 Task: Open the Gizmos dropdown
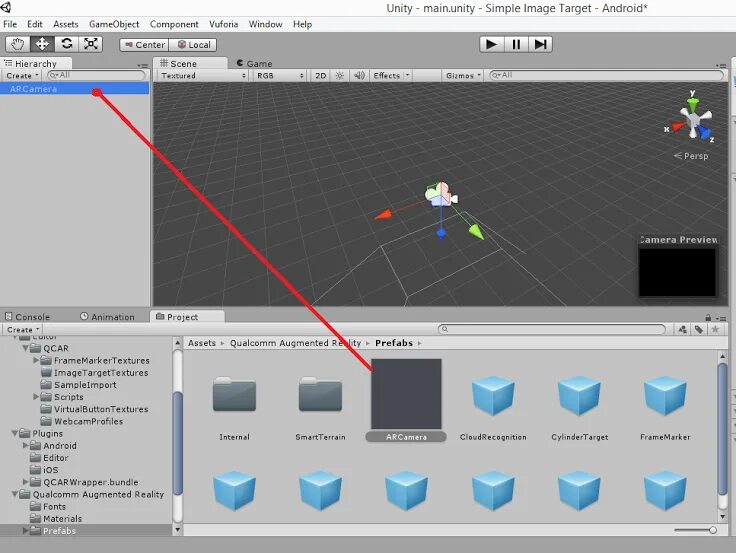point(463,76)
